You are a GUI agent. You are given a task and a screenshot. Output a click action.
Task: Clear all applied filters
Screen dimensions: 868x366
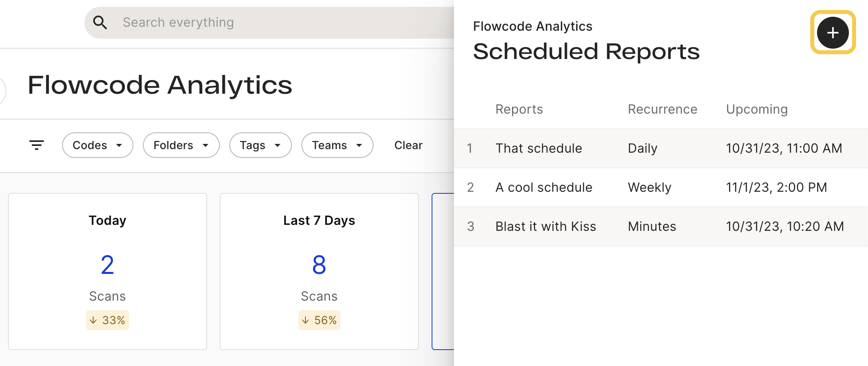tap(408, 145)
